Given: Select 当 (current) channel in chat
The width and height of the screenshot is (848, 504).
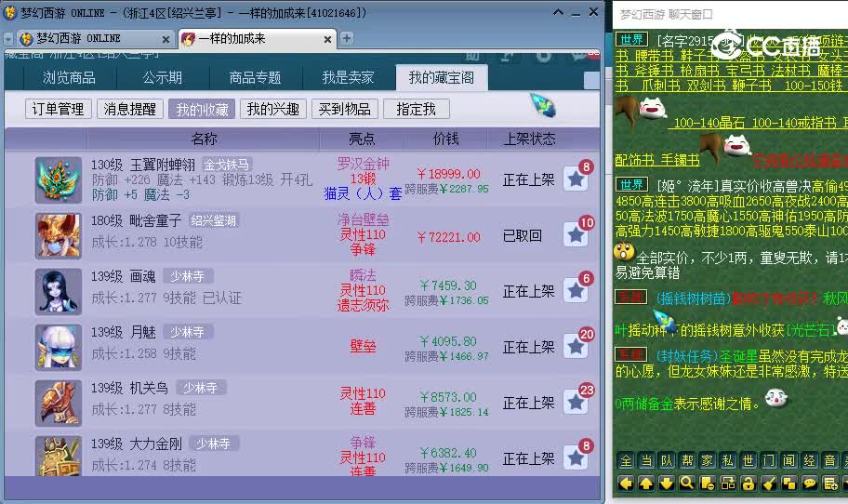Looking at the screenshot, I should [647, 460].
